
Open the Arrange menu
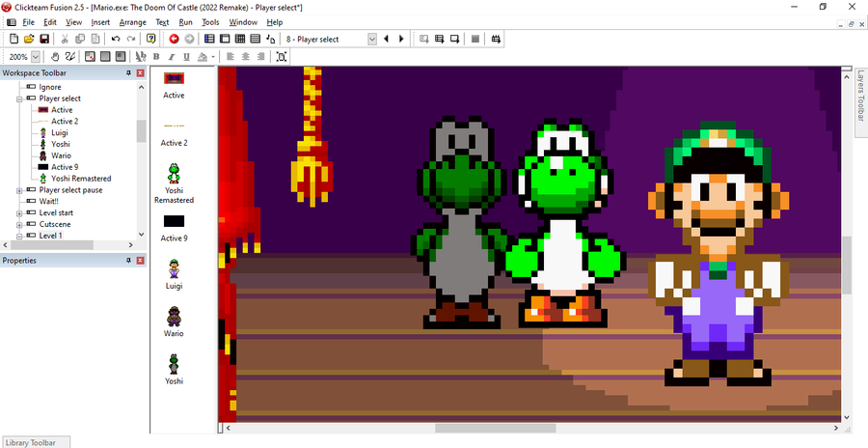[x=133, y=22]
